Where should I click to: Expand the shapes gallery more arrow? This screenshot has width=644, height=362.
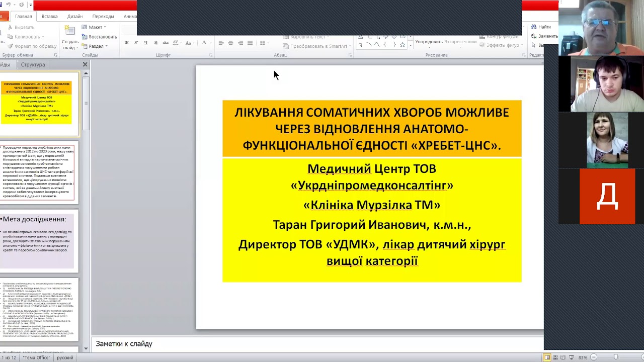click(x=411, y=45)
